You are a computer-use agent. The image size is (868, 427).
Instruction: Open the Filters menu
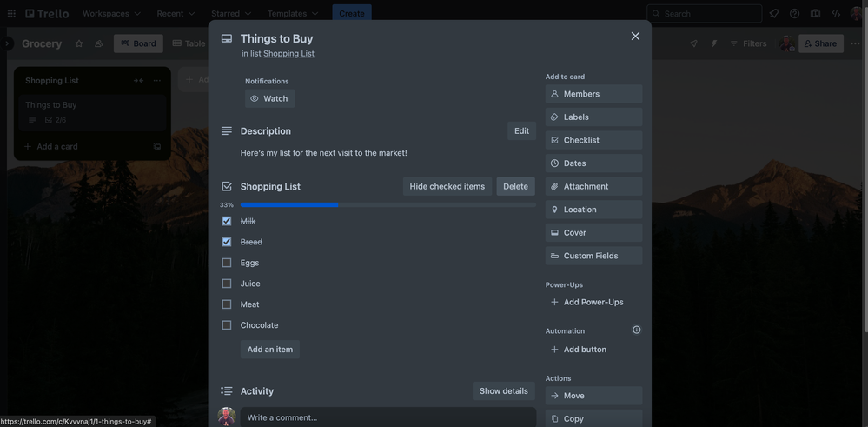pyautogui.click(x=748, y=43)
